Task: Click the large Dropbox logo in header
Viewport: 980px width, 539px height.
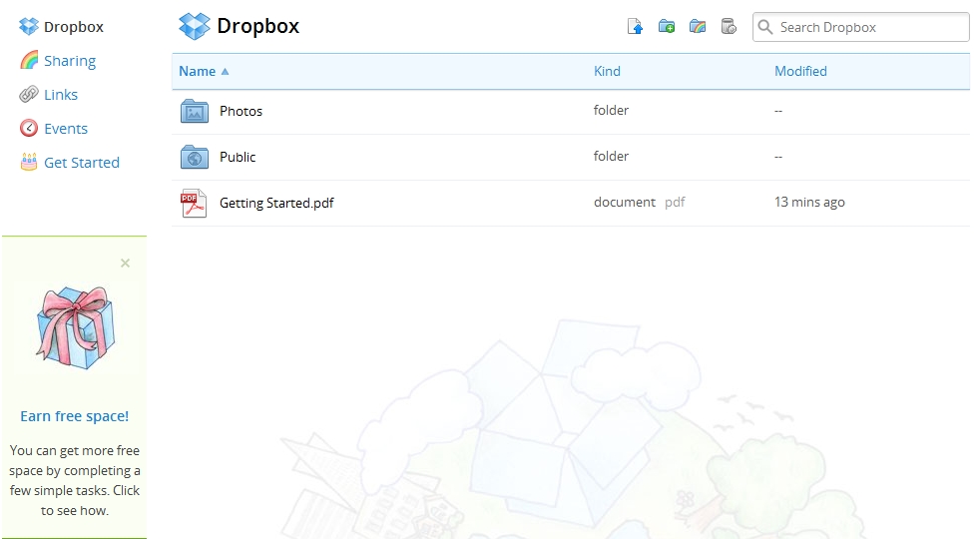Action: 195,26
